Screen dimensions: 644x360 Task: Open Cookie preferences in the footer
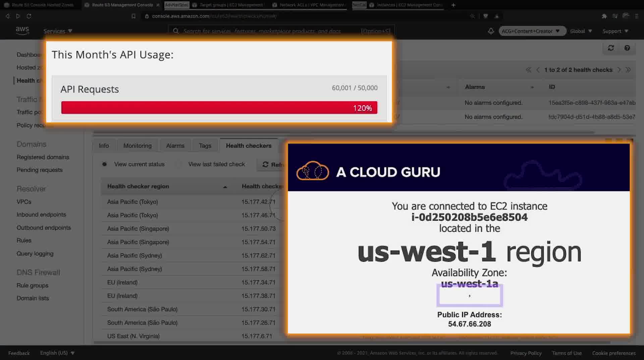614,353
